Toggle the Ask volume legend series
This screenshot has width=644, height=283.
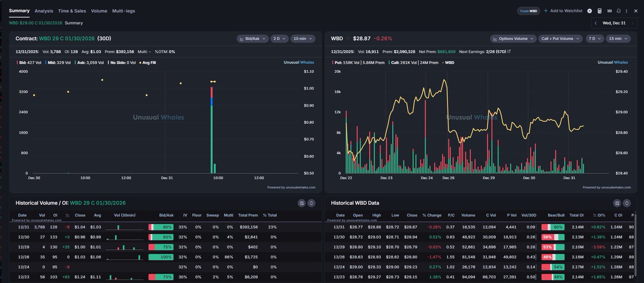pos(90,62)
